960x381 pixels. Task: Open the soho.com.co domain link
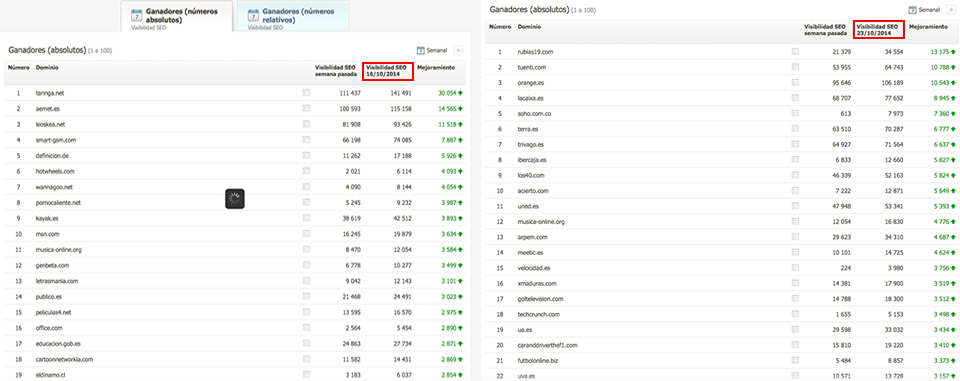[535, 113]
